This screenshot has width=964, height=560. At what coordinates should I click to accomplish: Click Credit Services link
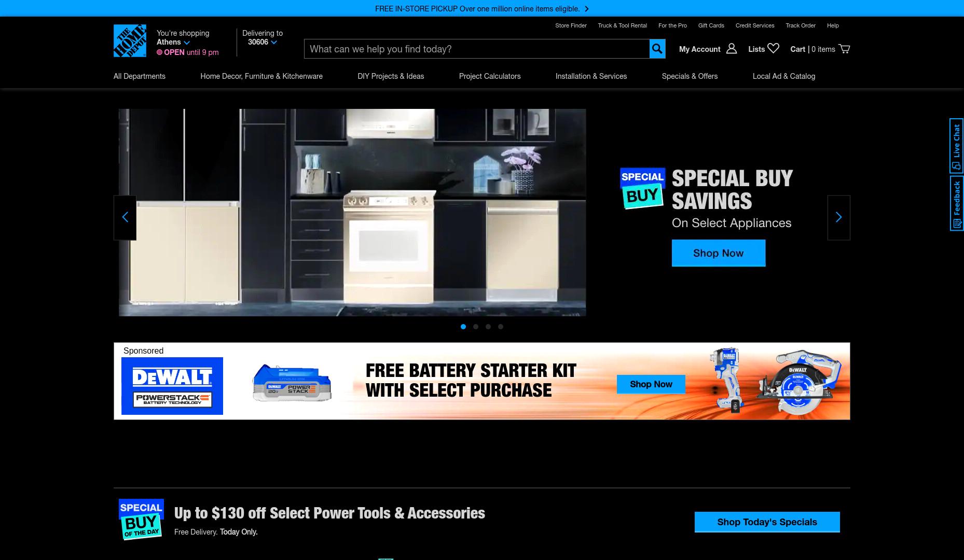[755, 25]
